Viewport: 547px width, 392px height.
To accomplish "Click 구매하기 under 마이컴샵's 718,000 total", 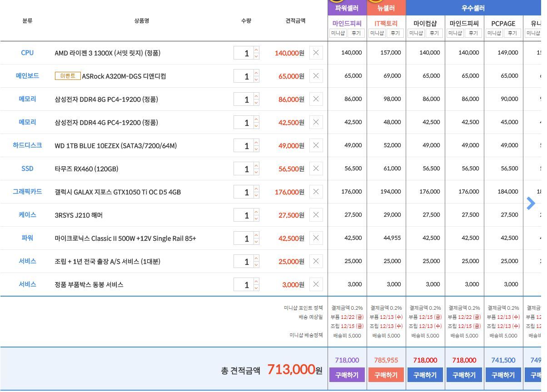I will [x=425, y=375].
